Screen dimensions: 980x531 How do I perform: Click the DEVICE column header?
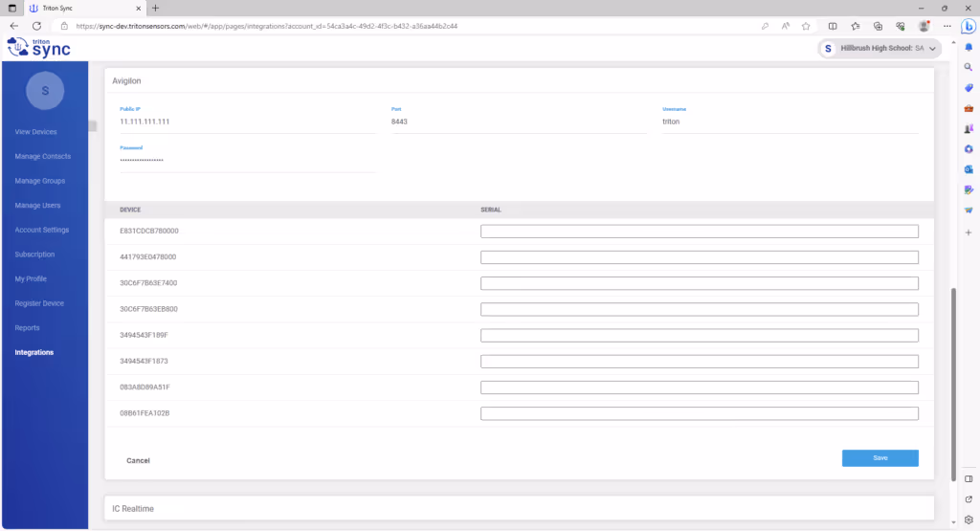(130, 210)
